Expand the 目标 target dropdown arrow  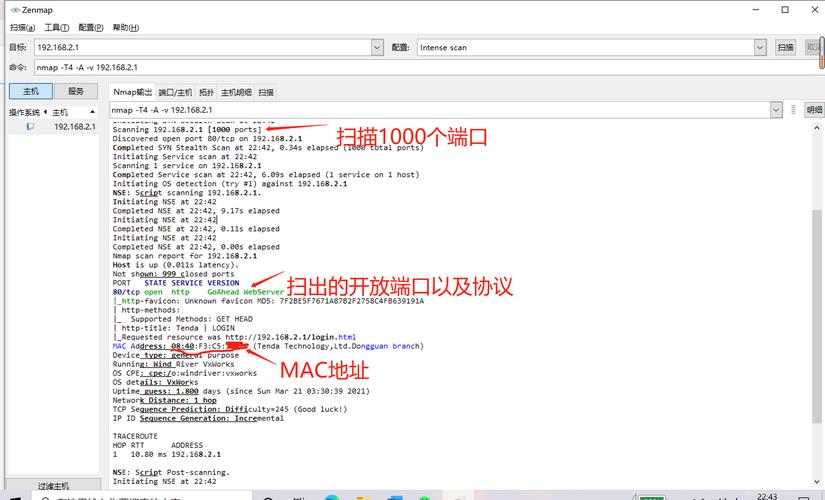click(377, 47)
